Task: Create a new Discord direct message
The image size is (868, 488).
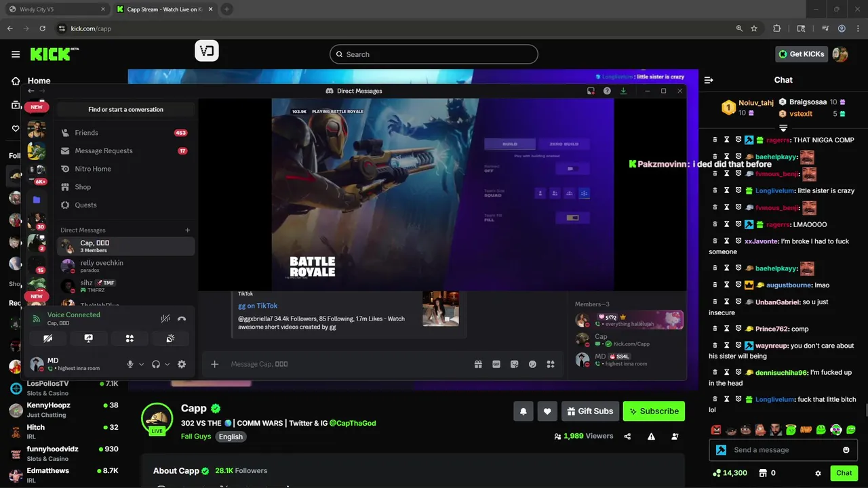Action: coord(188,230)
